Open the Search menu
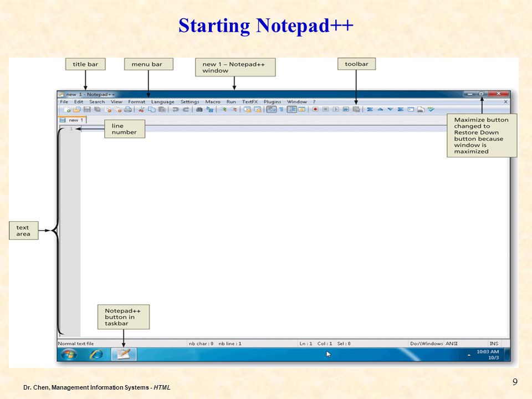This screenshot has width=532, height=399. (x=97, y=102)
